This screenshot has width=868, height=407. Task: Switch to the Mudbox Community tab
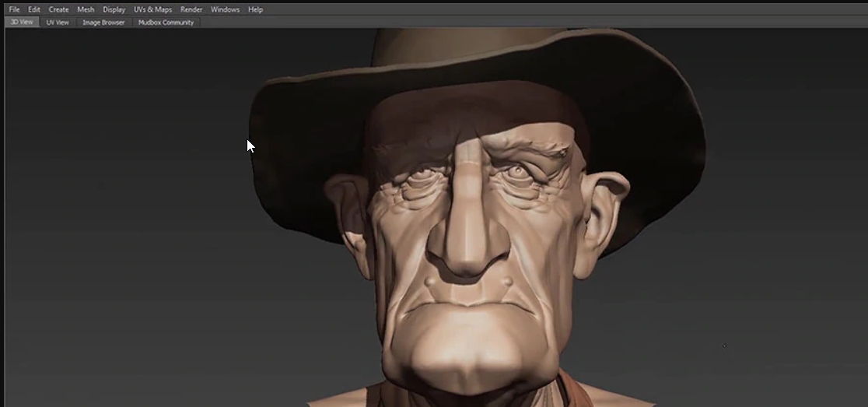point(166,22)
